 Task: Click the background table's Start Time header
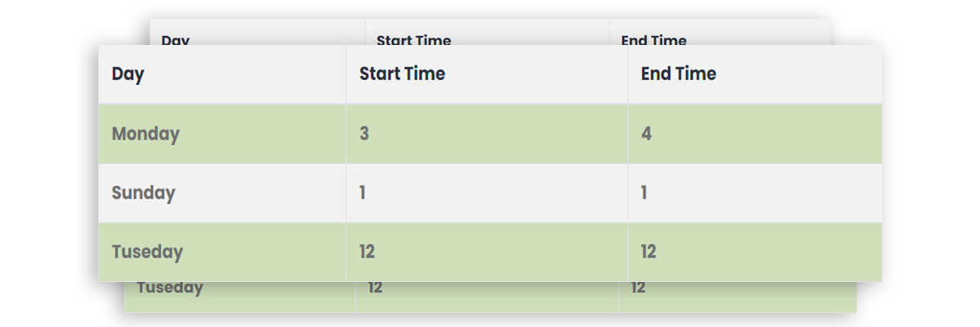point(413,39)
